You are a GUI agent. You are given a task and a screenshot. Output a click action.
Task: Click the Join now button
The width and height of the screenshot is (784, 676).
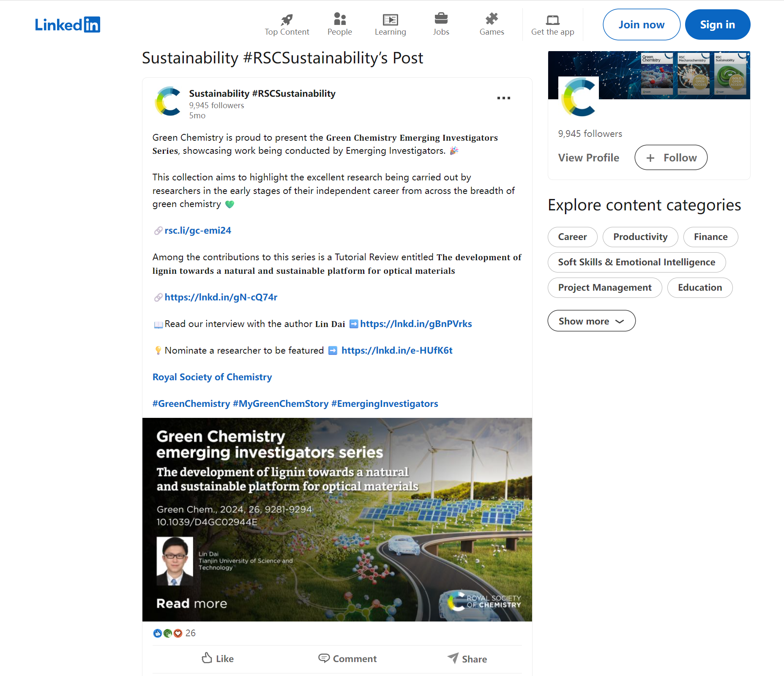642,25
